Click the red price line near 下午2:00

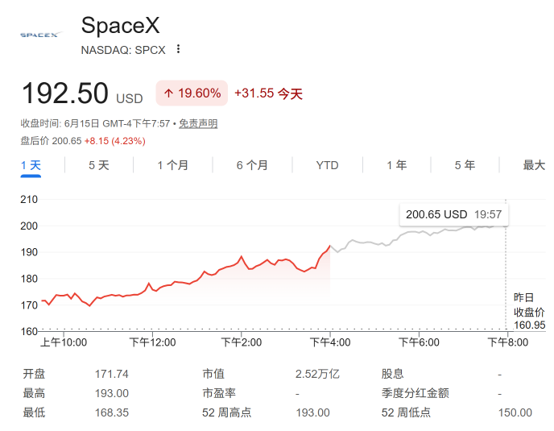242,257
